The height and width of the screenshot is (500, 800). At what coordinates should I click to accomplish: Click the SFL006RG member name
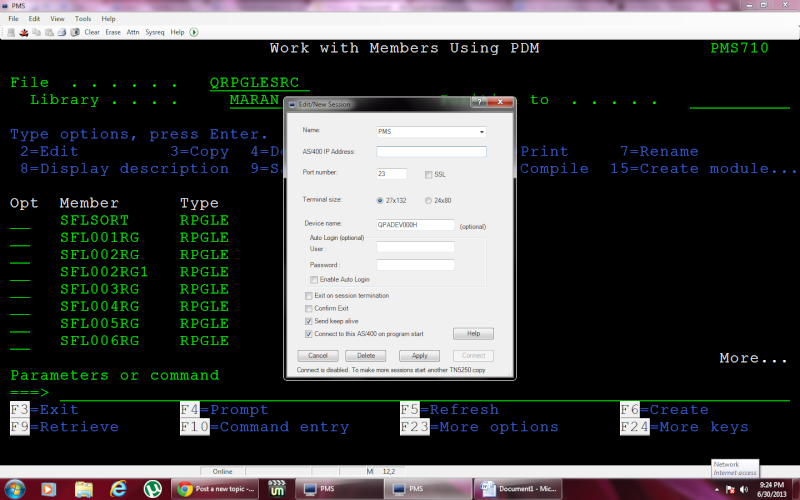[99, 341]
